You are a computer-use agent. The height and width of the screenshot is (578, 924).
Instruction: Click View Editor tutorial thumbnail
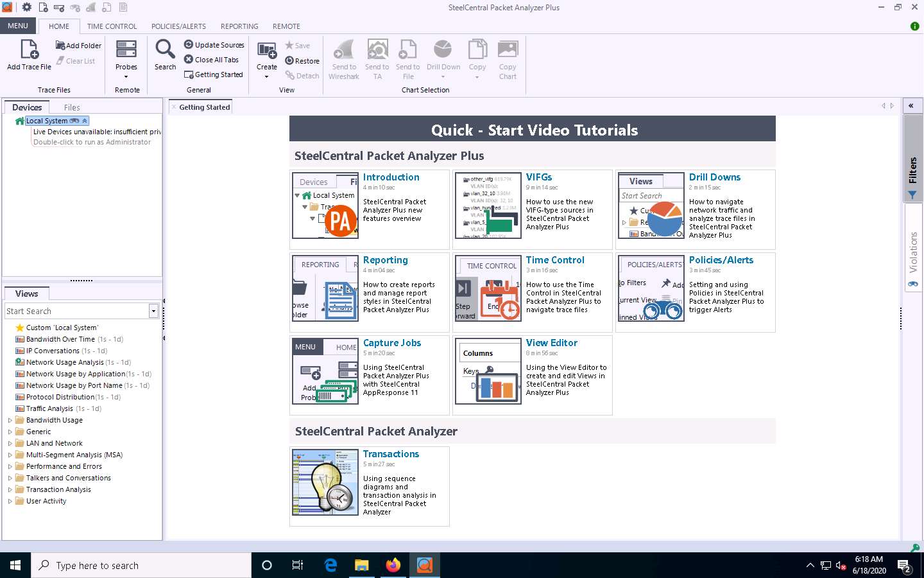(x=488, y=371)
